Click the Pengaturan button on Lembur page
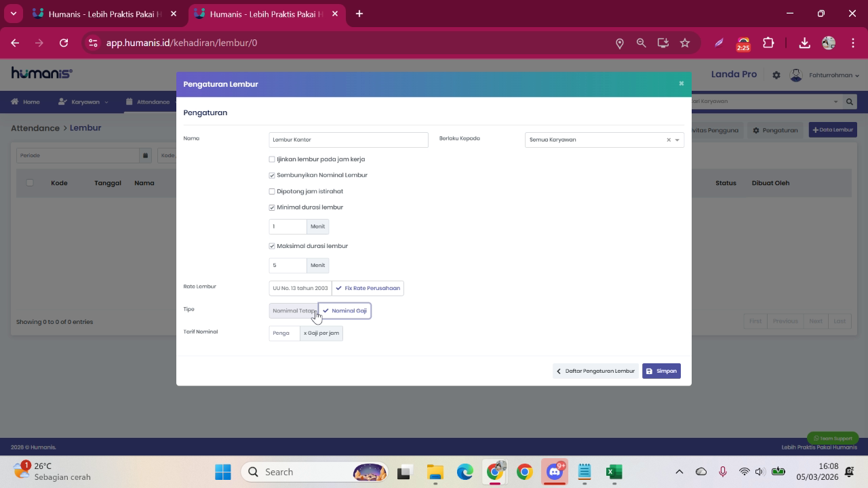Viewport: 868px width, 488px height. point(775,130)
